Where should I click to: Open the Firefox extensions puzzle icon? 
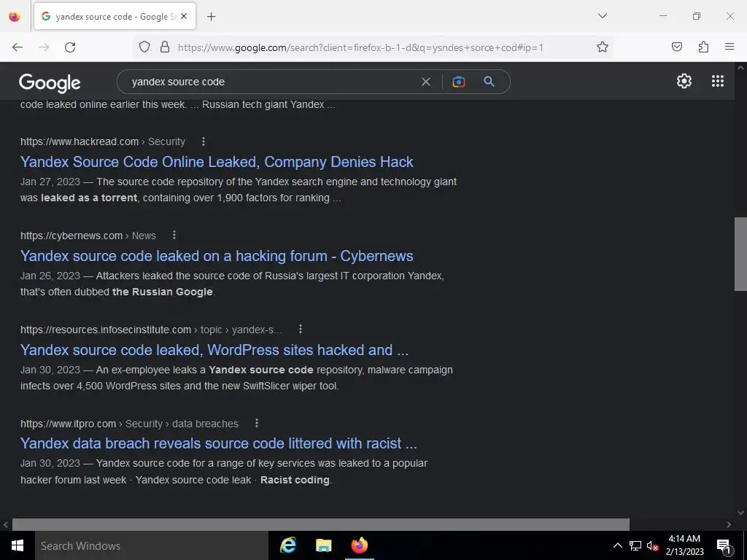pyautogui.click(x=703, y=47)
